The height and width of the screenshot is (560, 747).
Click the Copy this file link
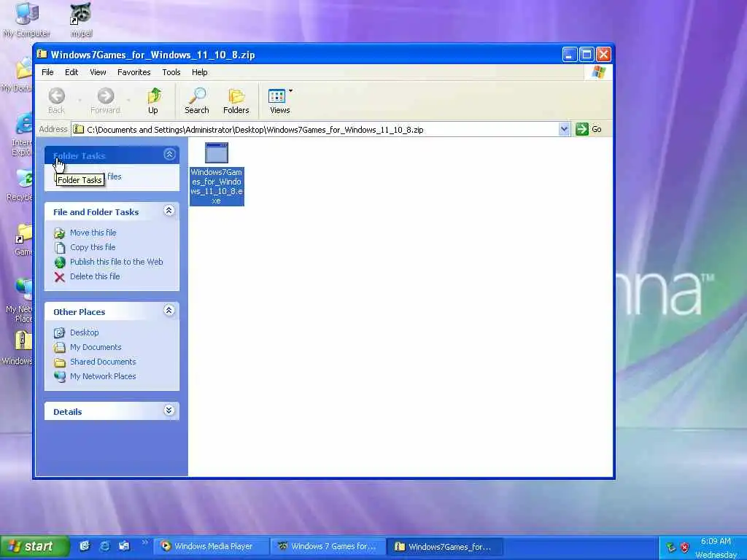click(93, 247)
